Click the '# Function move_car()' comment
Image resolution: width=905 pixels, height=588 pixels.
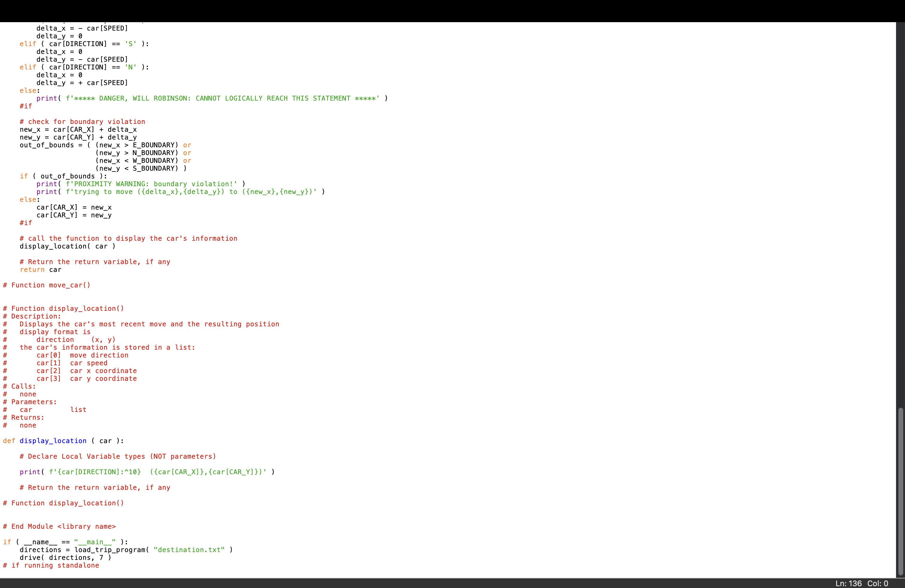tap(47, 285)
